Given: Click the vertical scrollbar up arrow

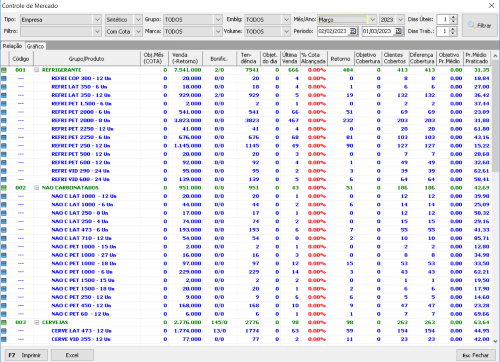Looking at the screenshot, I should (x=495, y=56).
